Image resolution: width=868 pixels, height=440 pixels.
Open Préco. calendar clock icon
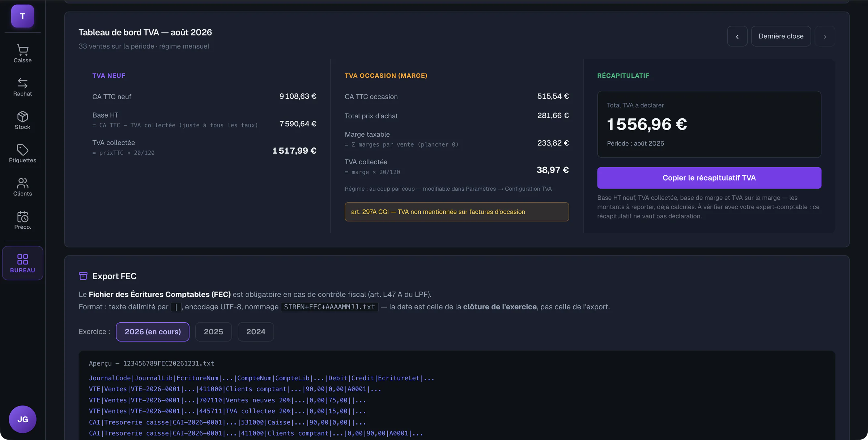coord(22,216)
